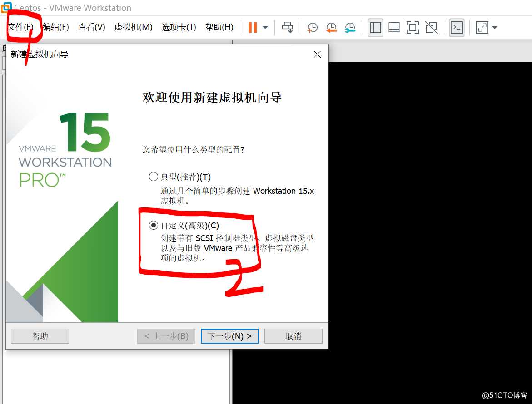This screenshot has height=404, width=532.
Task: Open the 帮助(H) menu
Action: click(219, 27)
